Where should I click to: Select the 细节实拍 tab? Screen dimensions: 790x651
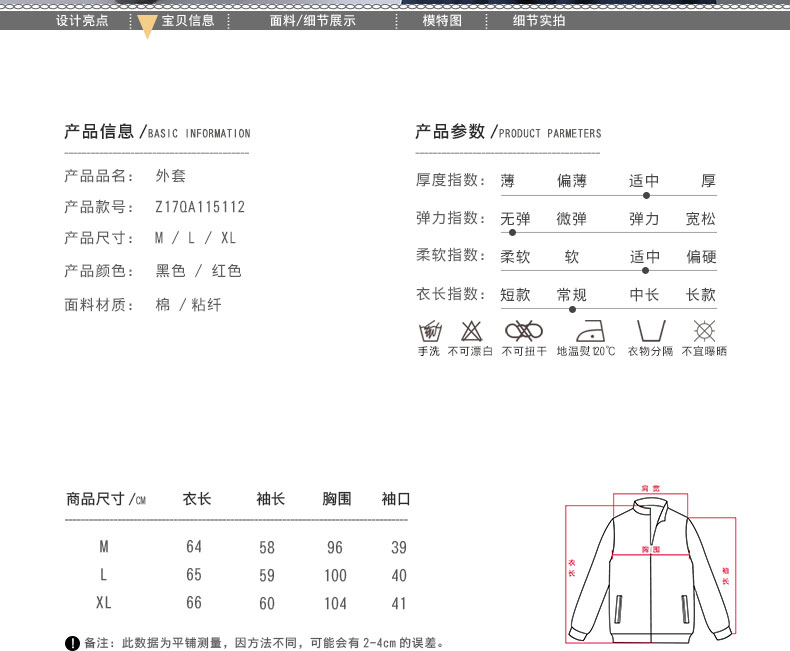(539, 20)
